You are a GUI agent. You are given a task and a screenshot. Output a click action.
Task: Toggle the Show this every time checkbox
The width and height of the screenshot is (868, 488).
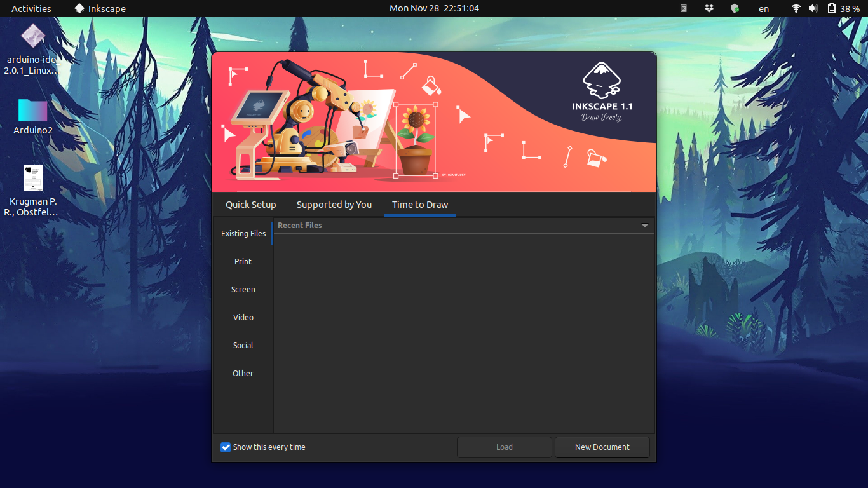(x=226, y=447)
